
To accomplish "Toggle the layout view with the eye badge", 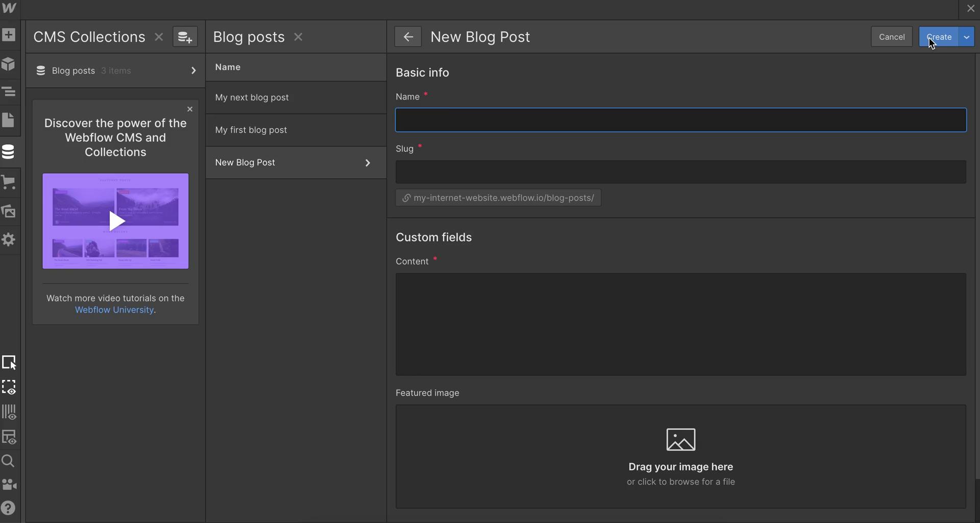I will (9, 437).
